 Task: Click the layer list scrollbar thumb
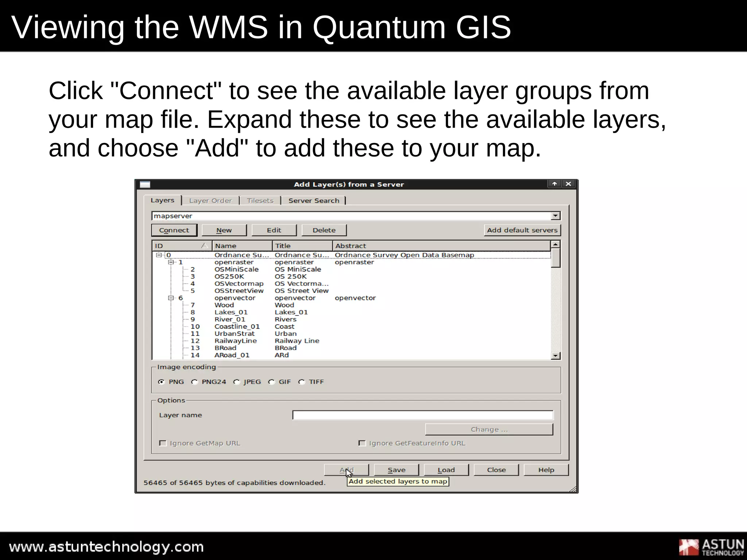(x=555, y=258)
